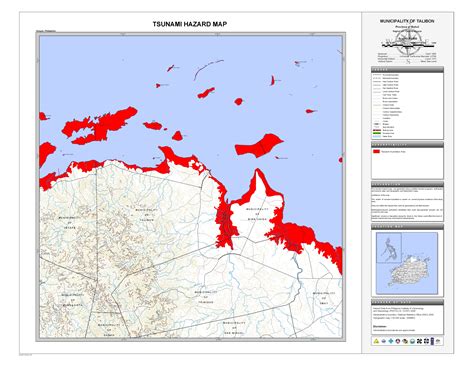Click the Municipality of Bien Unida map label

(x=257, y=214)
